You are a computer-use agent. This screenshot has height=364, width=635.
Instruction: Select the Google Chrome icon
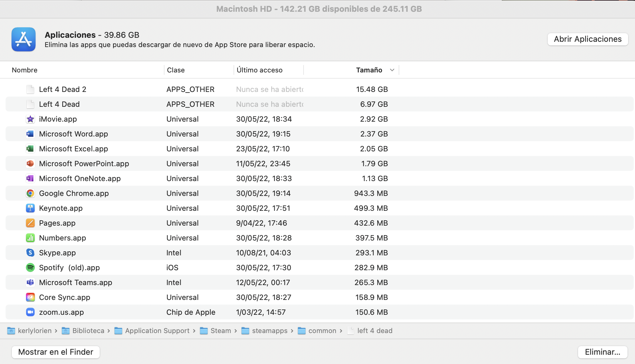pyautogui.click(x=30, y=193)
